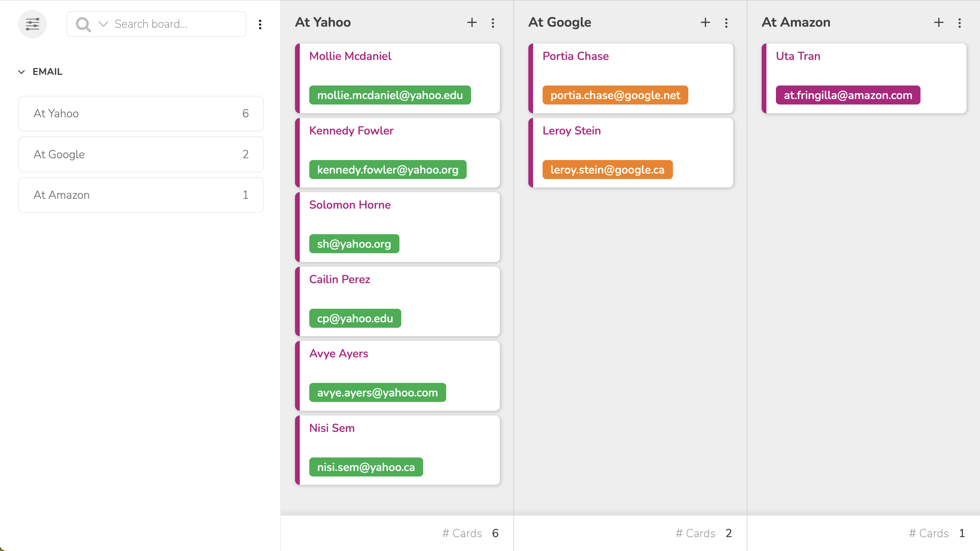Image resolution: width=980 pixels, height=551 pixels.
Task: Open the Uta Tran card
Action: tap(864, 78)
